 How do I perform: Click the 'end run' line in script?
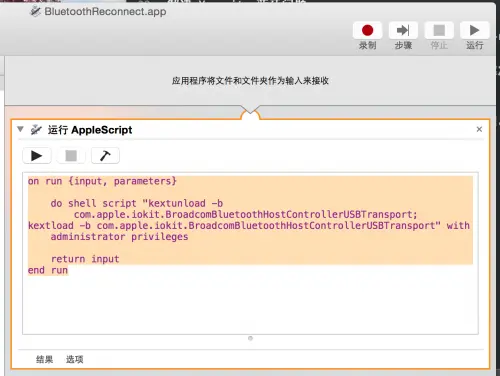click(x=48, y=270)
